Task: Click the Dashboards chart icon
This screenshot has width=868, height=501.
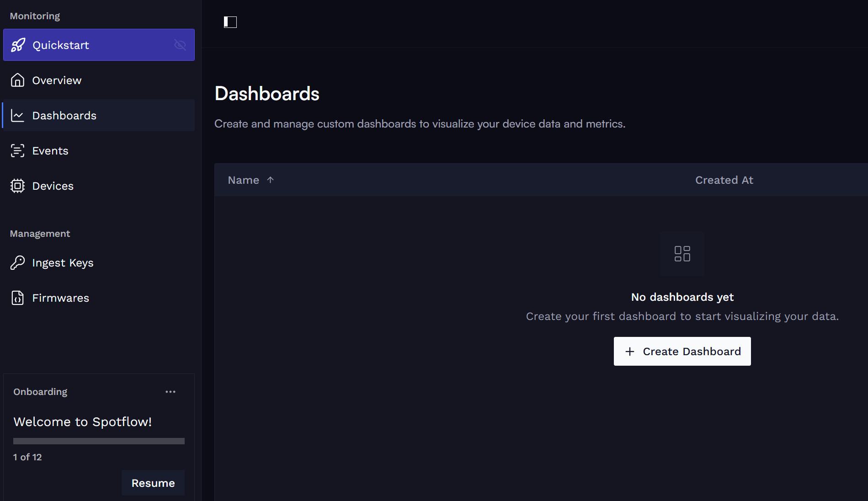Action: [x=17, y=115]
